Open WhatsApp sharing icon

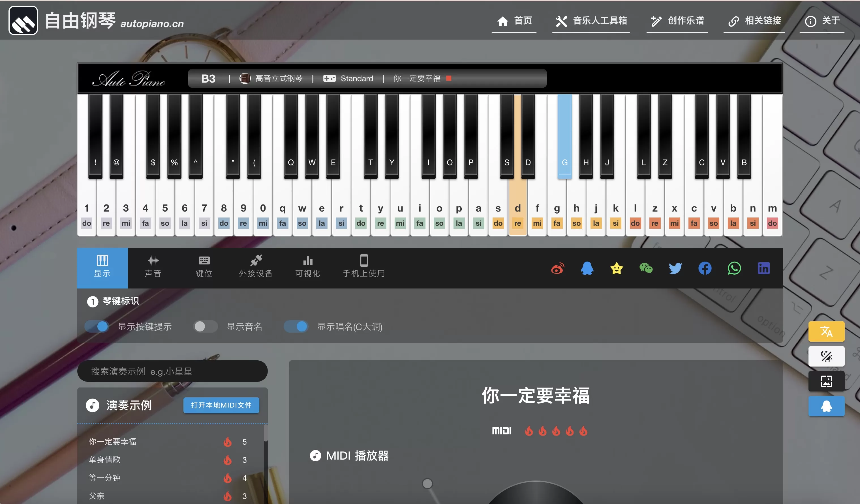point(734,268)
